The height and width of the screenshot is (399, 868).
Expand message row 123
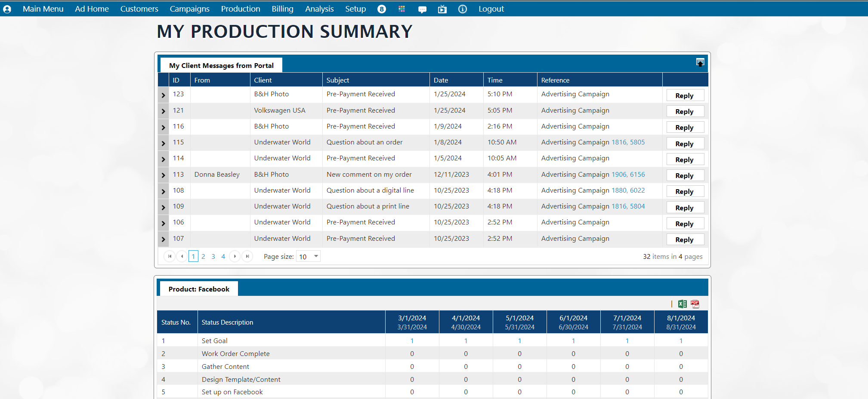pos(163,95)
